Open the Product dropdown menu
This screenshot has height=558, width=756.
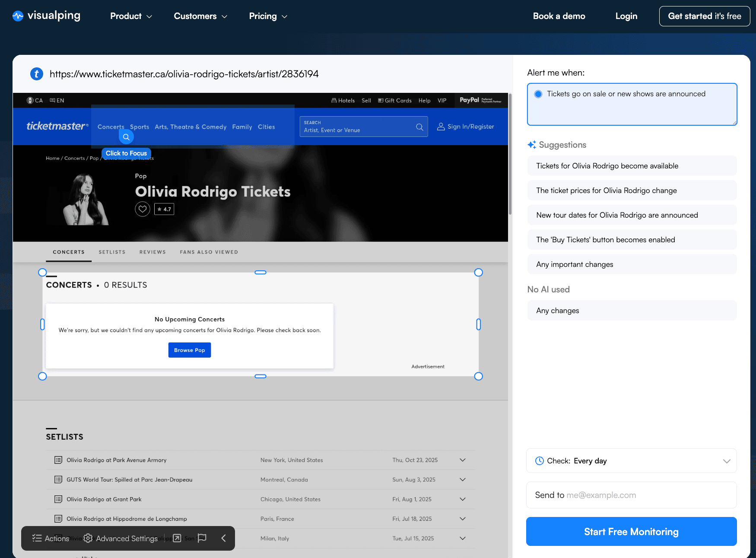131,16
